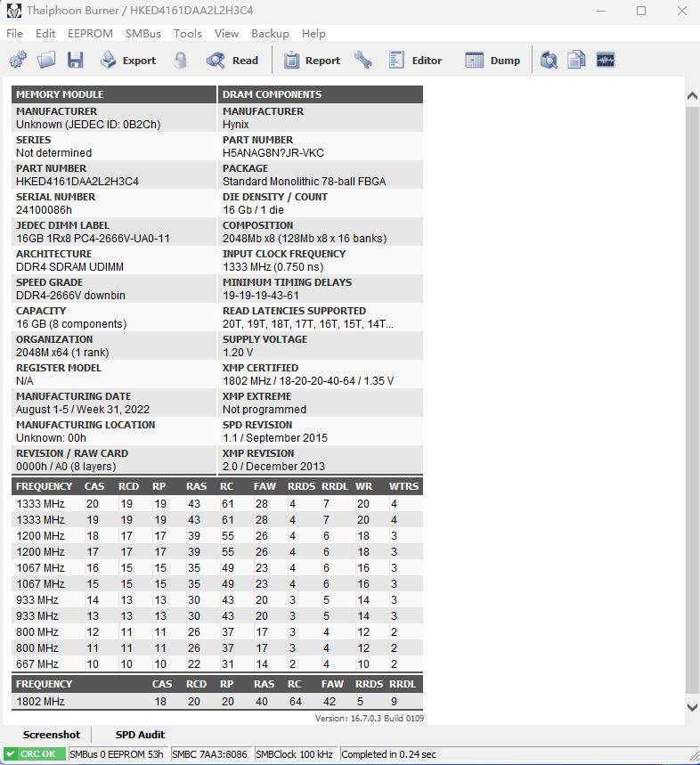700x765 pixels.
Task: Click the Version 16.7.0.3 Build text
Action: 370,718
